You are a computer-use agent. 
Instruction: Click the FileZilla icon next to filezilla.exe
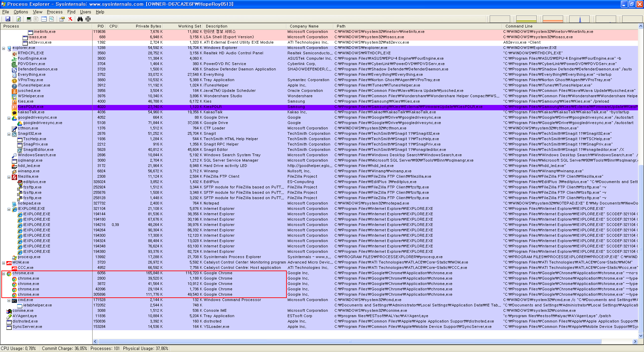14,177
